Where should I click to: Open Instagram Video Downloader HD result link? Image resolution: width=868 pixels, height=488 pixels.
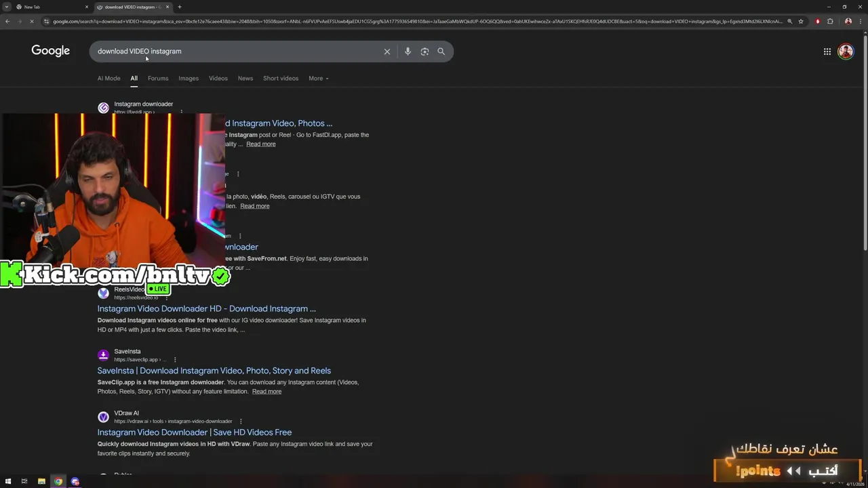[207, 308]
